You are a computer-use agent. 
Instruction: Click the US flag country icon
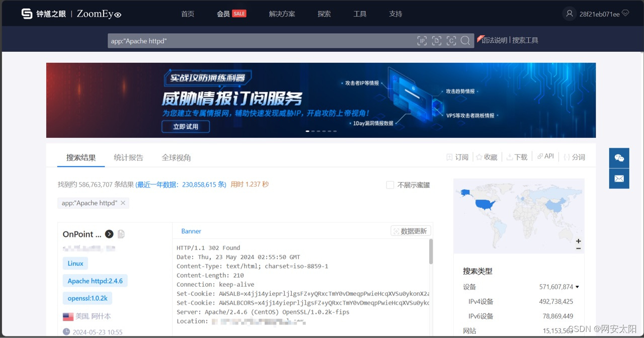click(x=68, y=317)
